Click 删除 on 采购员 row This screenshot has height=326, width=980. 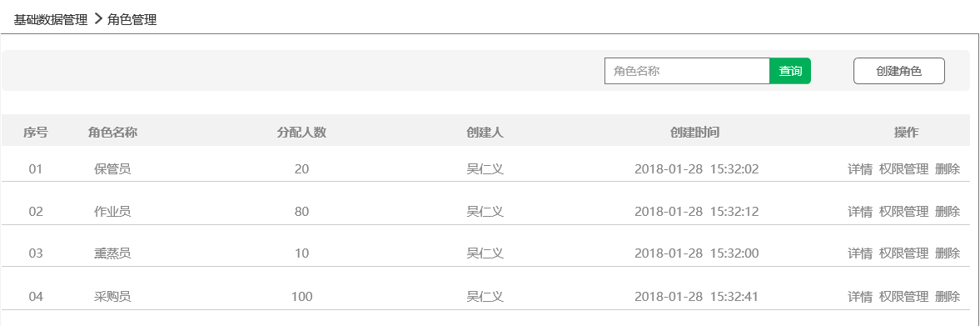click(x=948, y=297)
